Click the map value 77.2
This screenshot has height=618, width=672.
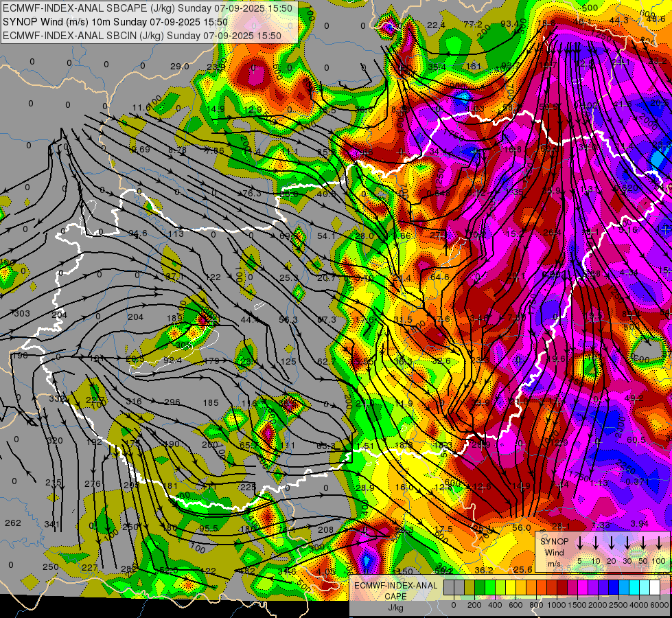pos(473,25)
